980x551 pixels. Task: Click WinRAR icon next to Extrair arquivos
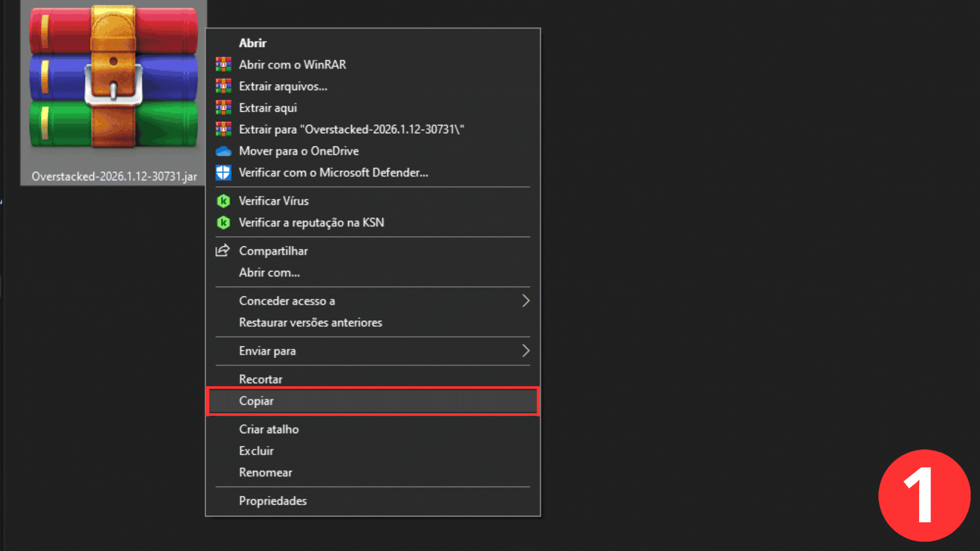pyautogui.click(x=223, y=86)
